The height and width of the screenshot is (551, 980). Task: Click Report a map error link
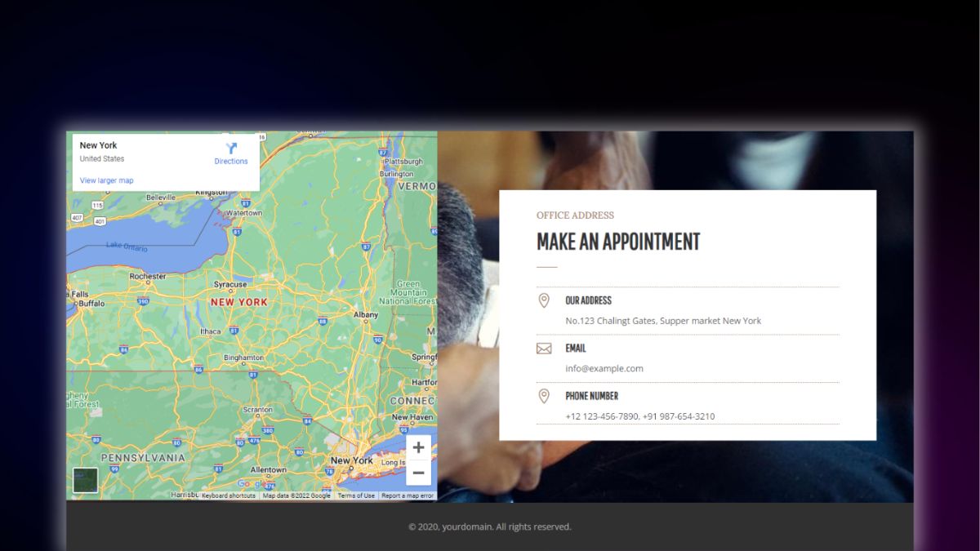[408, 495]
